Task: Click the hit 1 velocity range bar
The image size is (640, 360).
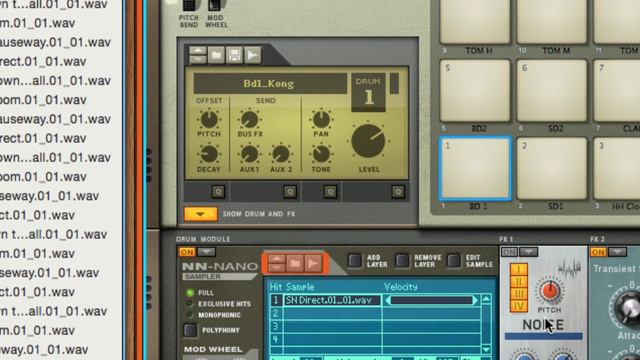Action: pos(431,300)
